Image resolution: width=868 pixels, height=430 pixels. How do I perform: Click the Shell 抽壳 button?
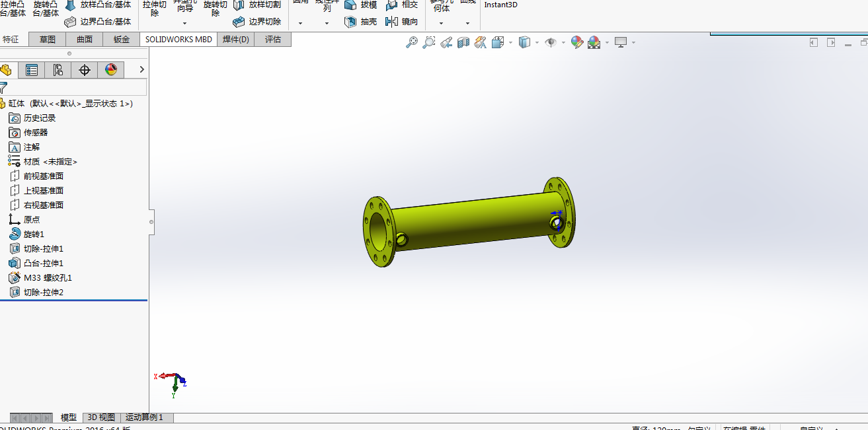[361, 22]
